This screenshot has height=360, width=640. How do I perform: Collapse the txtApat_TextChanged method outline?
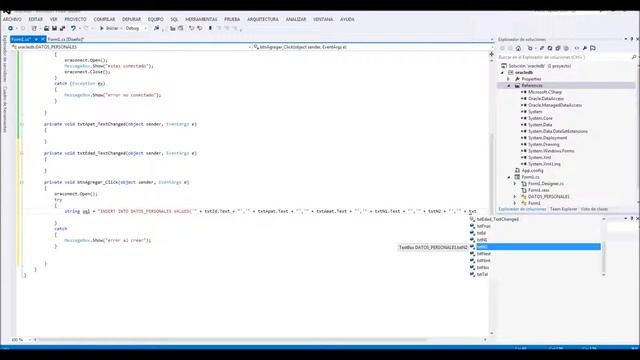[22, 124]
